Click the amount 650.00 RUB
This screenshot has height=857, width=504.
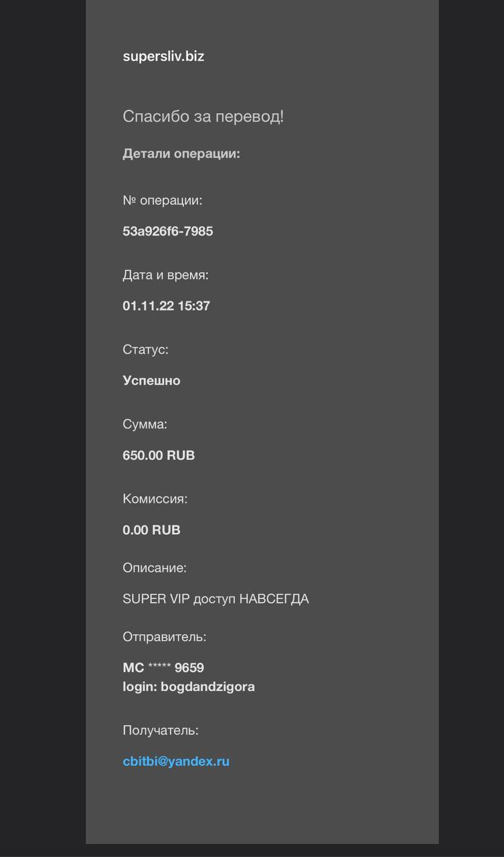pyautogui.click(x=159, y=455)
